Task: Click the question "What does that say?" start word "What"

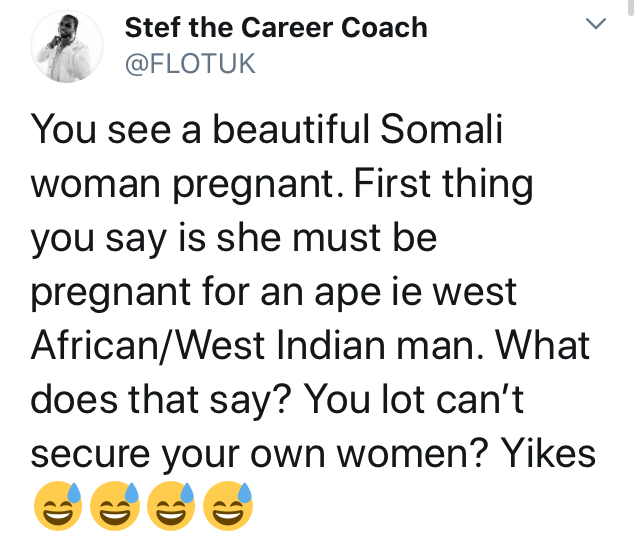Action: click(x=542, y=345)
